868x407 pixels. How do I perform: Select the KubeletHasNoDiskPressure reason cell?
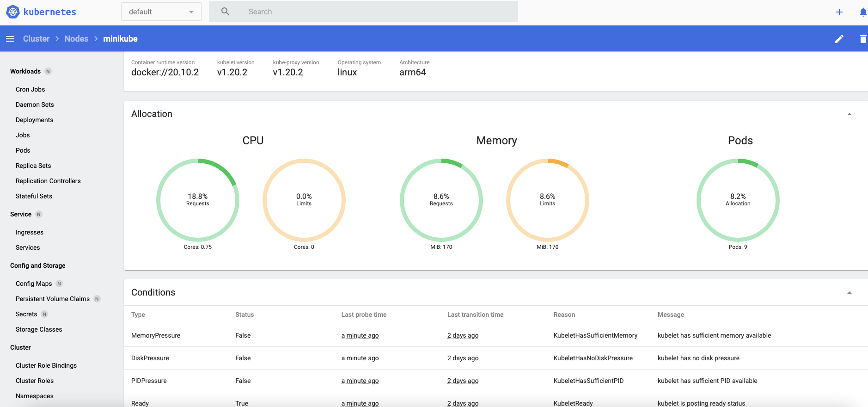(x=593, y=358)
